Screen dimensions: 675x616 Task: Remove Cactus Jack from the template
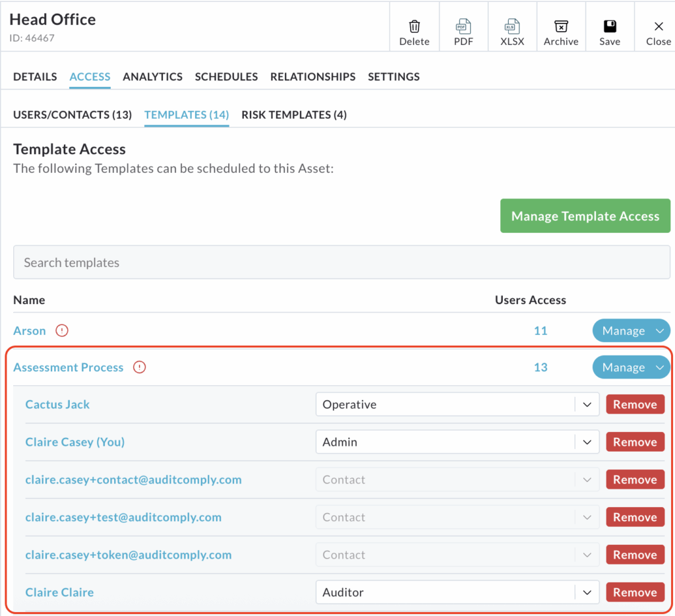tap(635, 405)
